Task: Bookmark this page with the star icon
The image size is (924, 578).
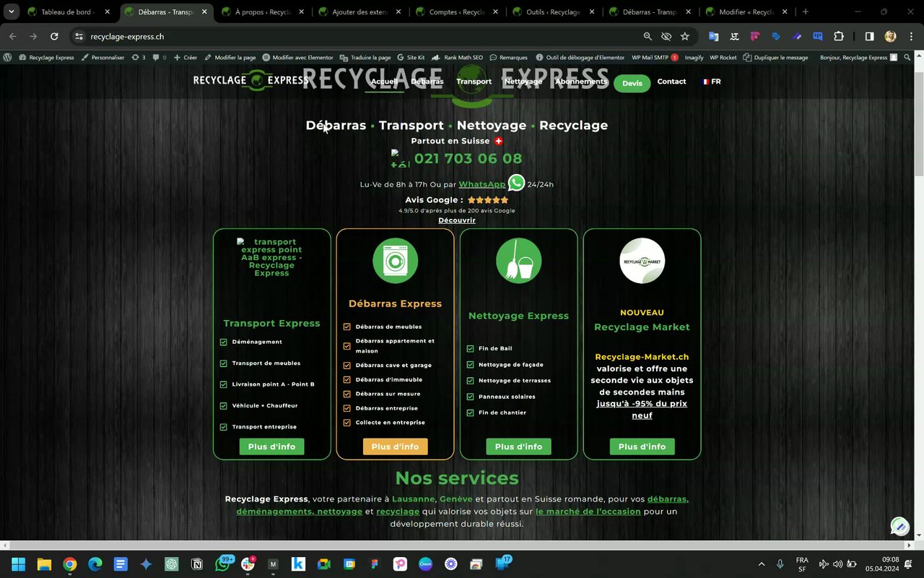Action: 684,36
